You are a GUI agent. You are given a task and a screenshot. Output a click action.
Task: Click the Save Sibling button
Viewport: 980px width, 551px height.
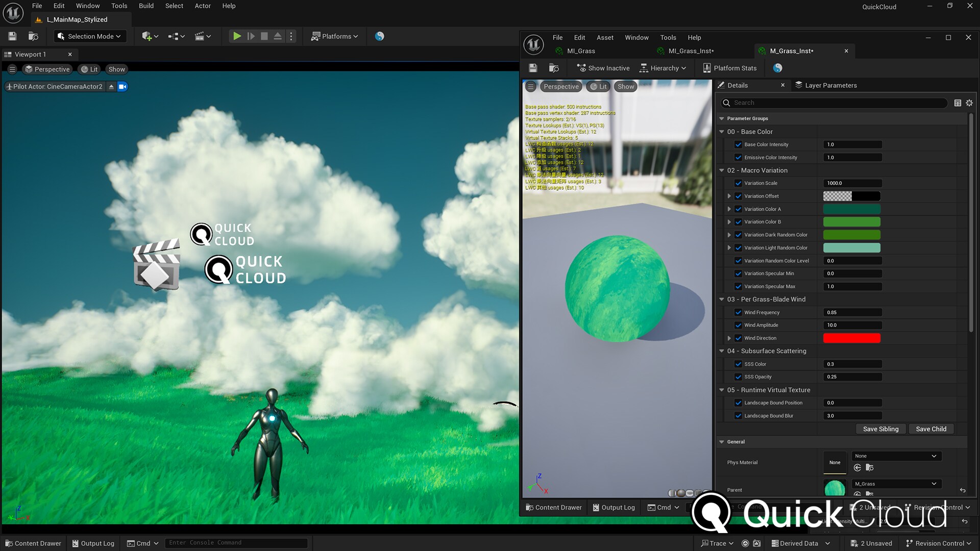(x=880, y=429)
